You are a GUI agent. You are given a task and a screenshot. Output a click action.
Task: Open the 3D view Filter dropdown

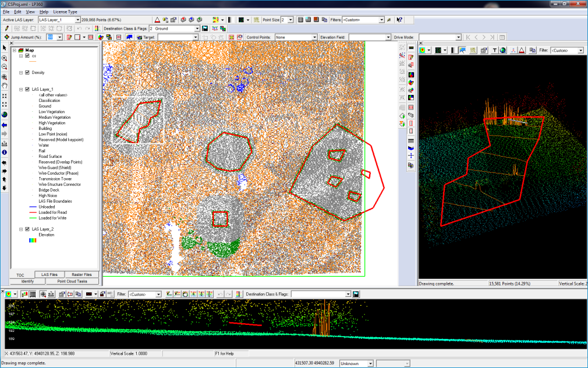(581, 50)
